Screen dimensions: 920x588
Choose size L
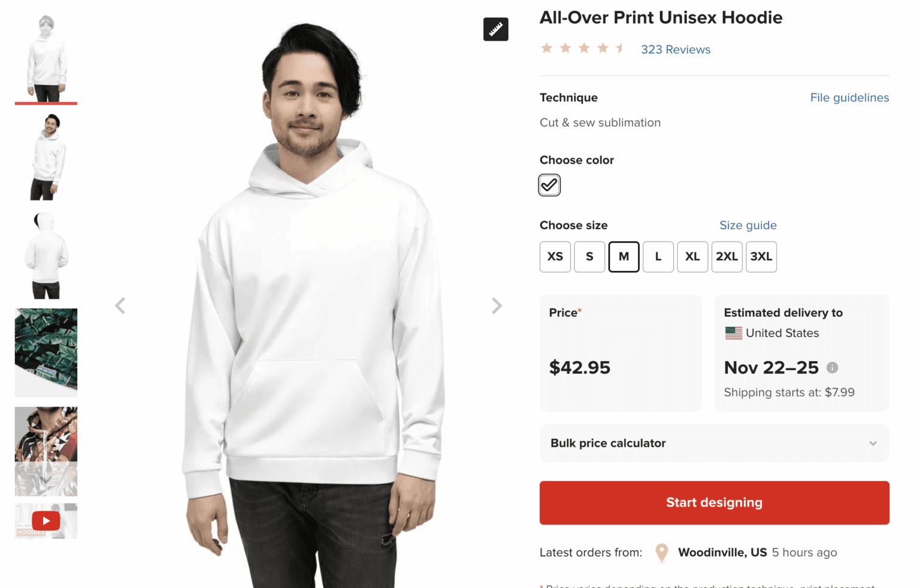(x=658, y=257)
